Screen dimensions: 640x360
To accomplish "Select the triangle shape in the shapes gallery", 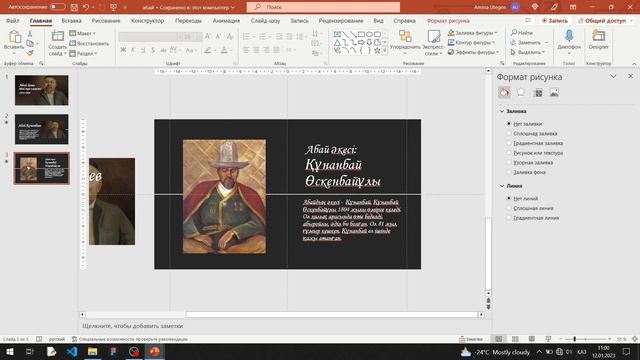I will [x=337, y=42].
